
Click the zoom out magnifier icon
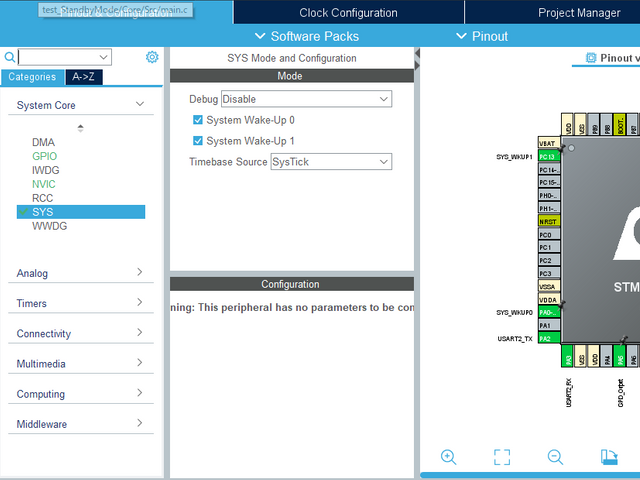tap(555, 457)
